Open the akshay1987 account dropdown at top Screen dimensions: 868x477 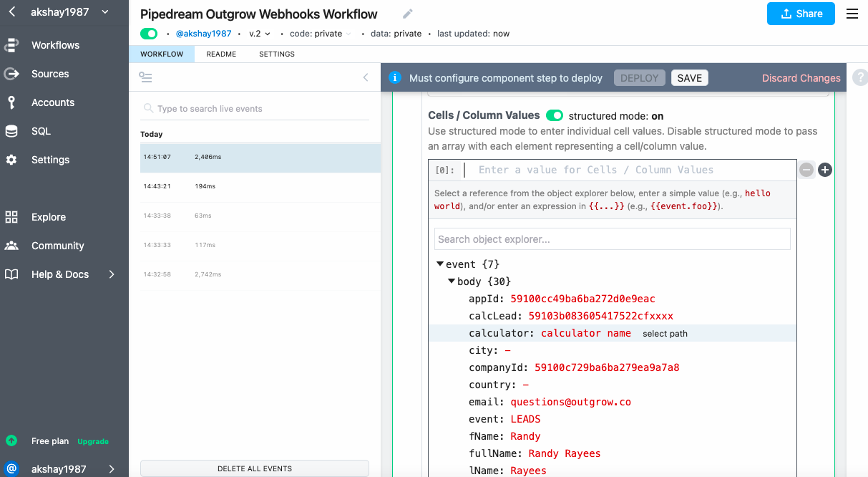[70, 12]
